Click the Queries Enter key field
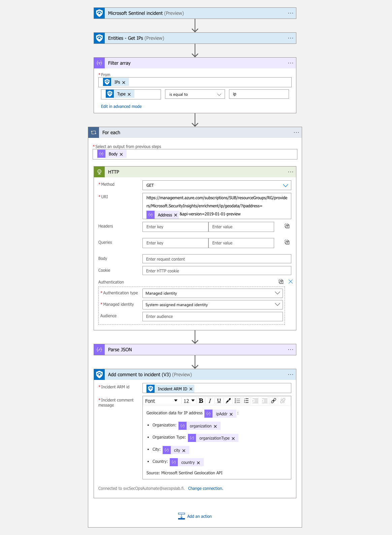 pos(175,243)
